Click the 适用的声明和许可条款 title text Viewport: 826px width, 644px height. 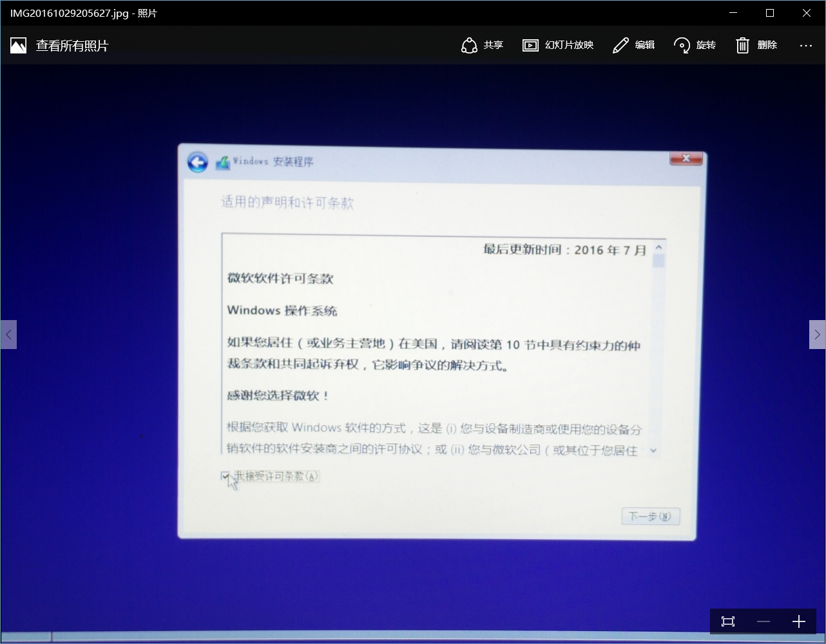[287, 203]
